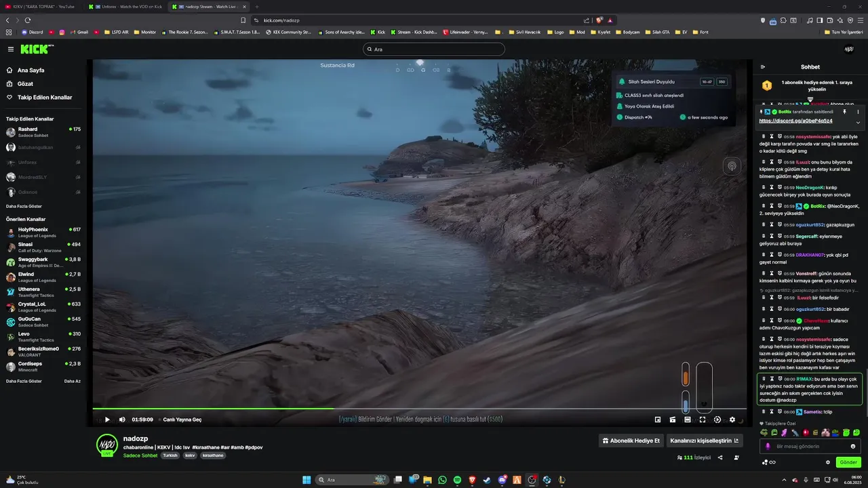Screen dimensions: 868x488
Task: Toggle theater mode
Action: coord(688,420)
